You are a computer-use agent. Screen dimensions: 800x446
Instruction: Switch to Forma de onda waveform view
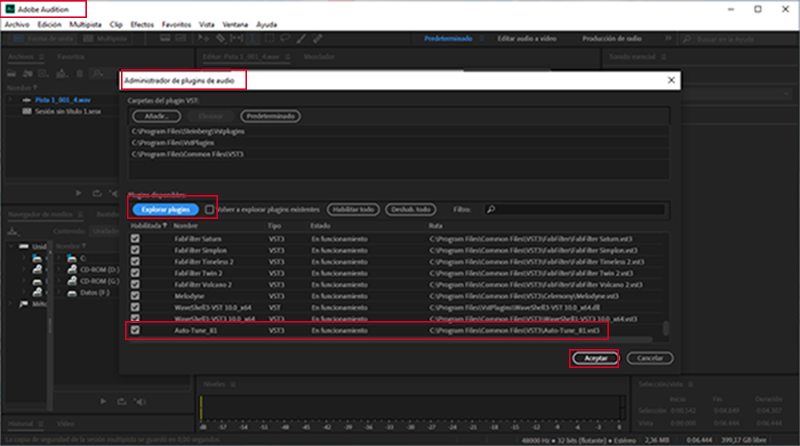[x=44, y=39]
